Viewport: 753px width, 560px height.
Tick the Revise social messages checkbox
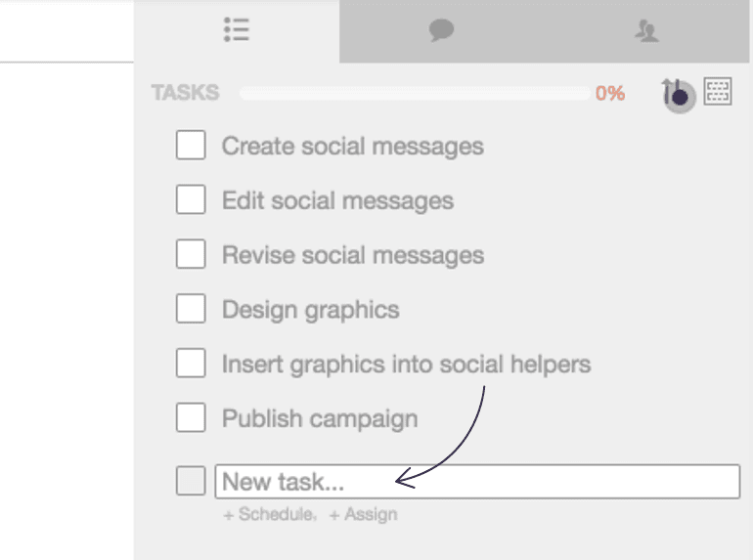(191, 255)
